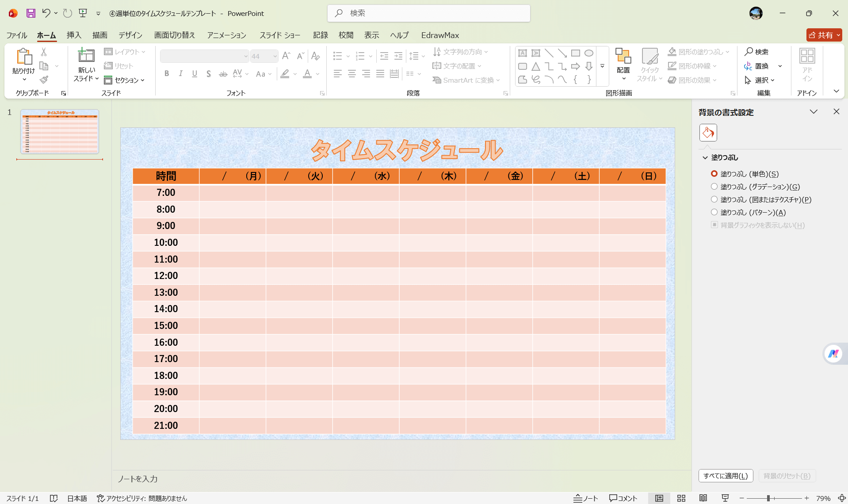The image size is (848, 504).
Task: Open the font size dropdown
Action: tap(274, 56)
